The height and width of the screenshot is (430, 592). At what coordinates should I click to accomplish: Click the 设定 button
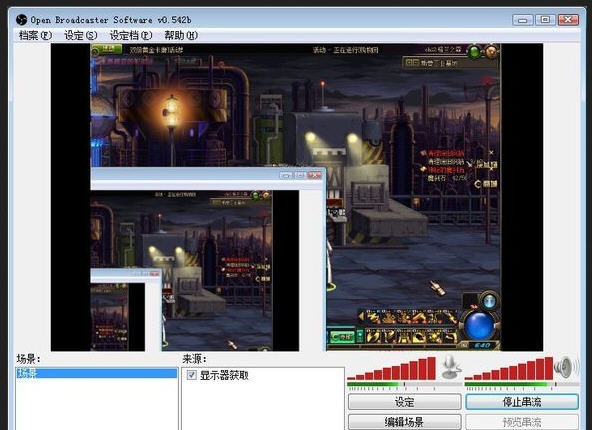click(404, 402)
